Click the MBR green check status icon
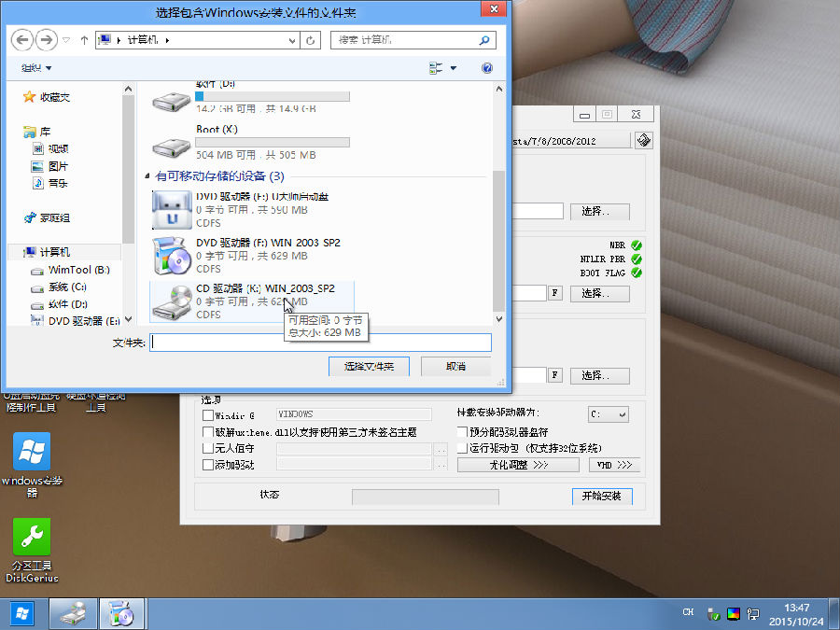840x630 pixels. pyautogui.click(x=637, y=245)
